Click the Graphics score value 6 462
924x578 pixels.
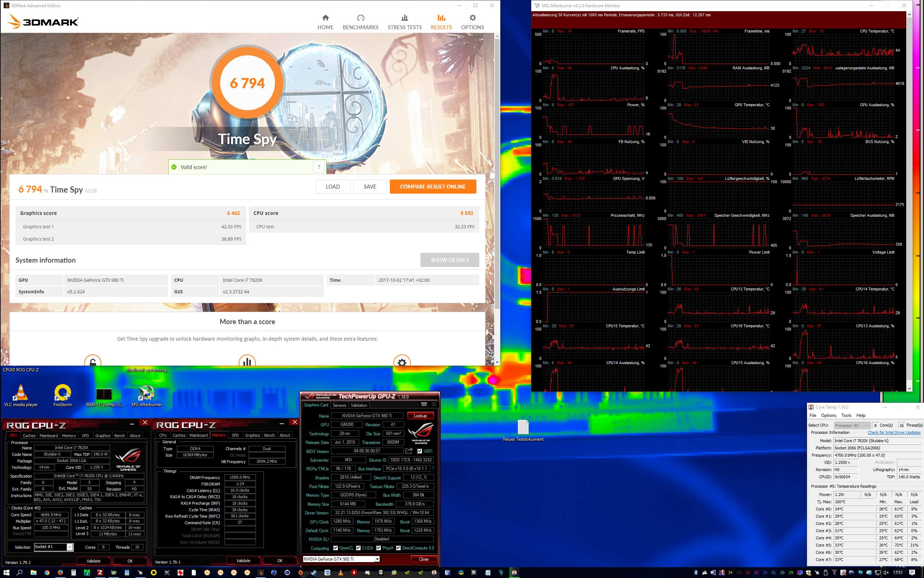click(233, 213)
